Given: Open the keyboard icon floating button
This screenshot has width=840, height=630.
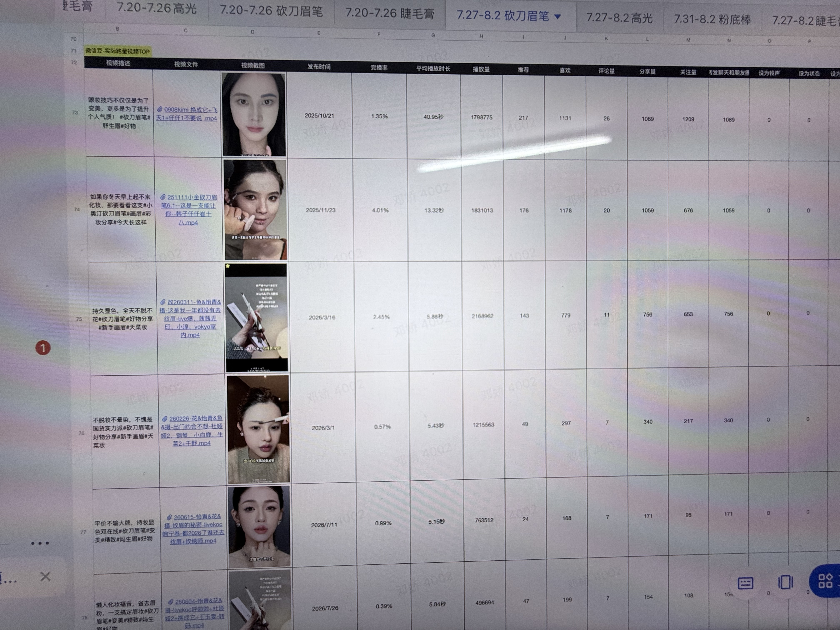Looking at the screenshot, I should point(745,583).
